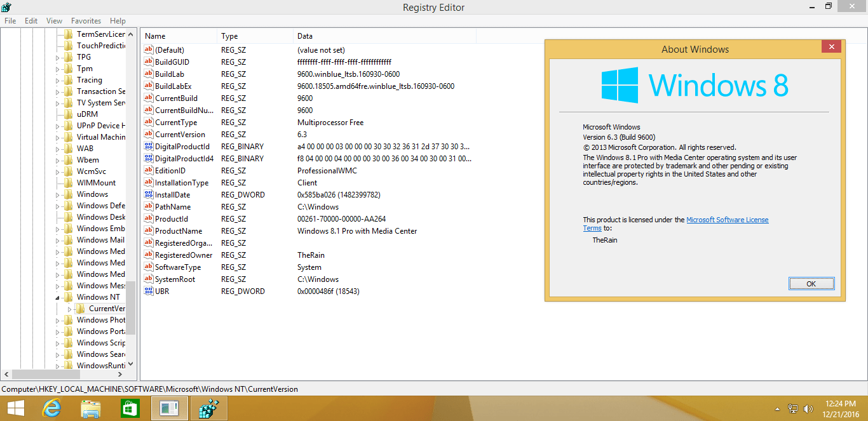Screen dimensions: 868x421
Task: Expand the WAB tree node
Action: click(57, 149)
